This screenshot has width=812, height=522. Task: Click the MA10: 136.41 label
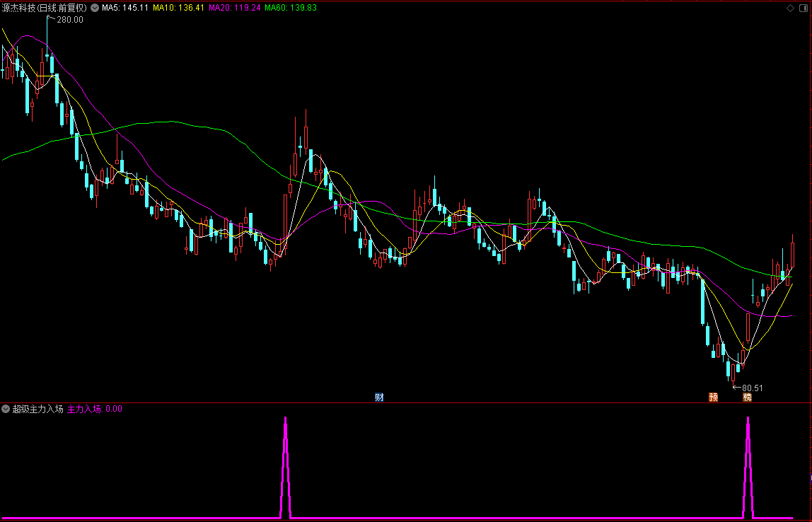[x=179, y=8]
